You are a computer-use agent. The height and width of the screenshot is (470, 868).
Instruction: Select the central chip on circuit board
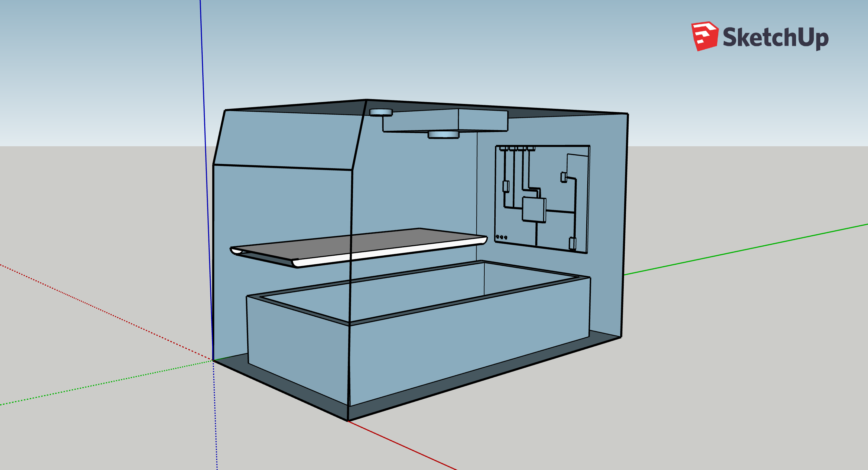(534, 210)
